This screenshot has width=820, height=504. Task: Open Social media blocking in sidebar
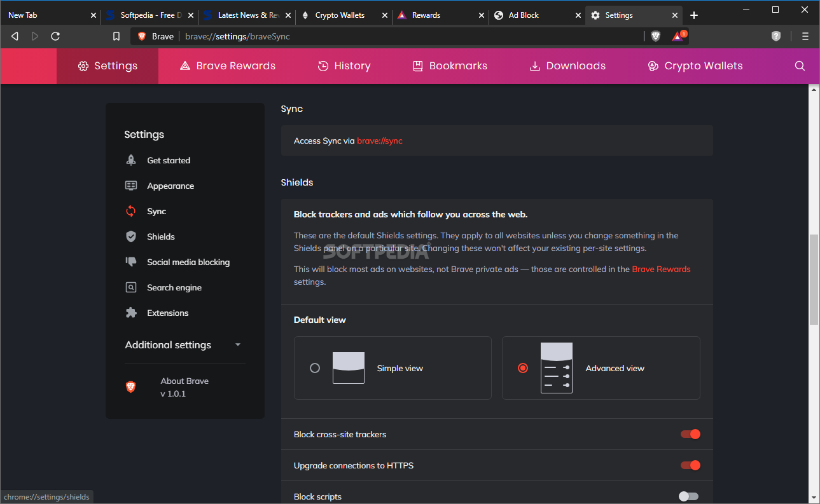188,262
